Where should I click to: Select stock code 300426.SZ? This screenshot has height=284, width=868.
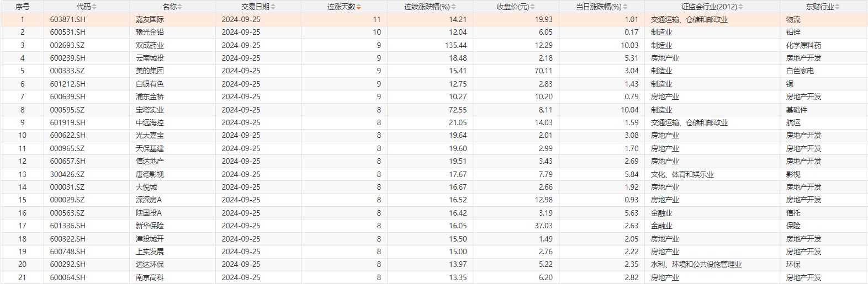tap(67, 174)
